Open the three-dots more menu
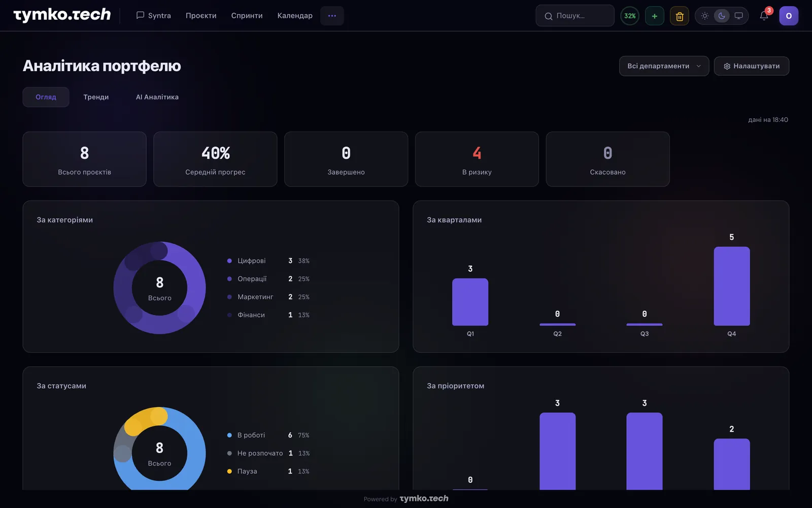This screenshot has width=812, height=508. coord(332,16)
